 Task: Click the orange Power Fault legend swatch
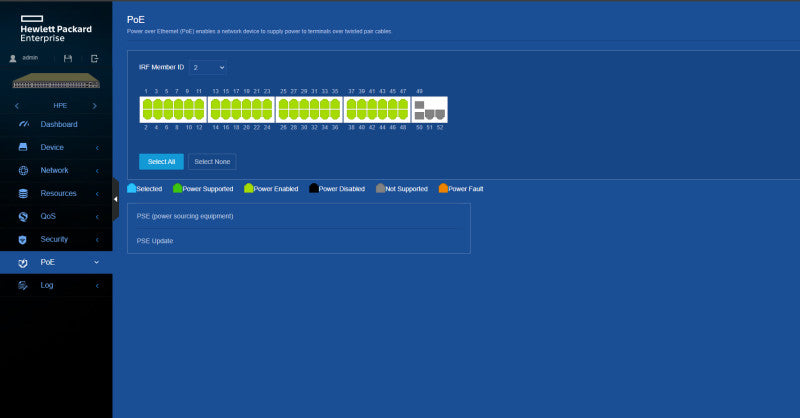pyautogui.click(x=443, y=188)
